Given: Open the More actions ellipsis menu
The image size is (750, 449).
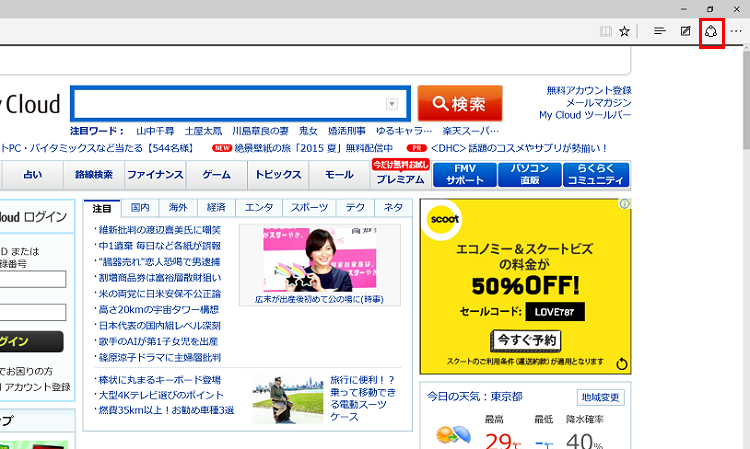Looking at the screenshot, I should (x=737, y=31).
